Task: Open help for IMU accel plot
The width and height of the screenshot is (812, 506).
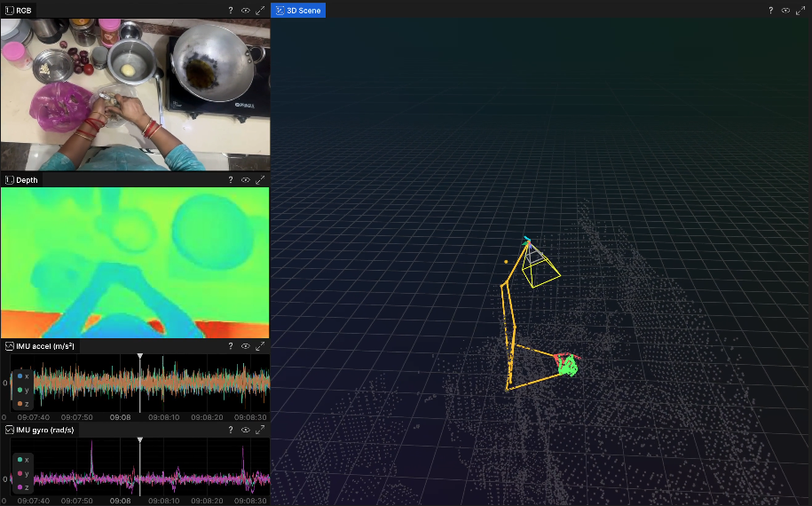Action: (x=231, y=346)
